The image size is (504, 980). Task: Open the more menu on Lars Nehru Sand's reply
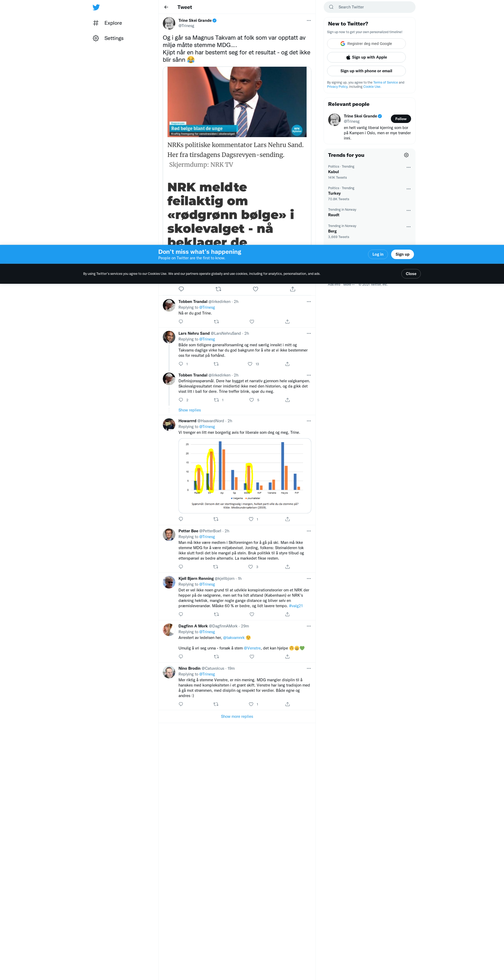point(309,333)
